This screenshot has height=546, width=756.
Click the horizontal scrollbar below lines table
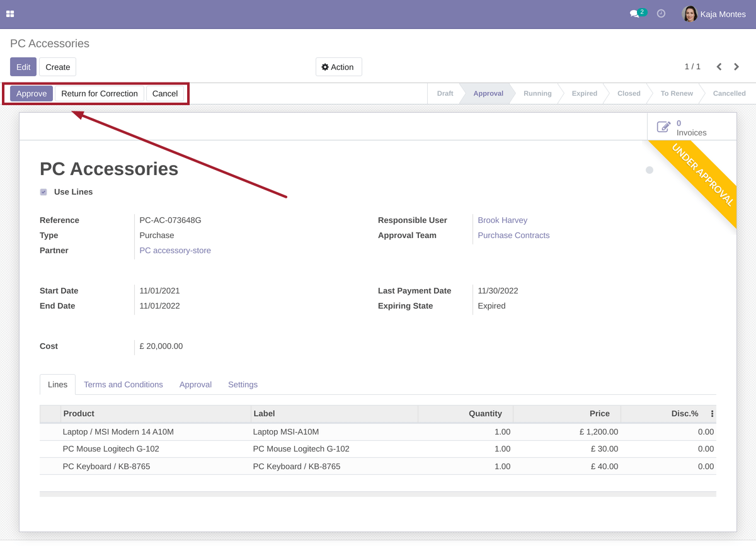pos(377,494)
